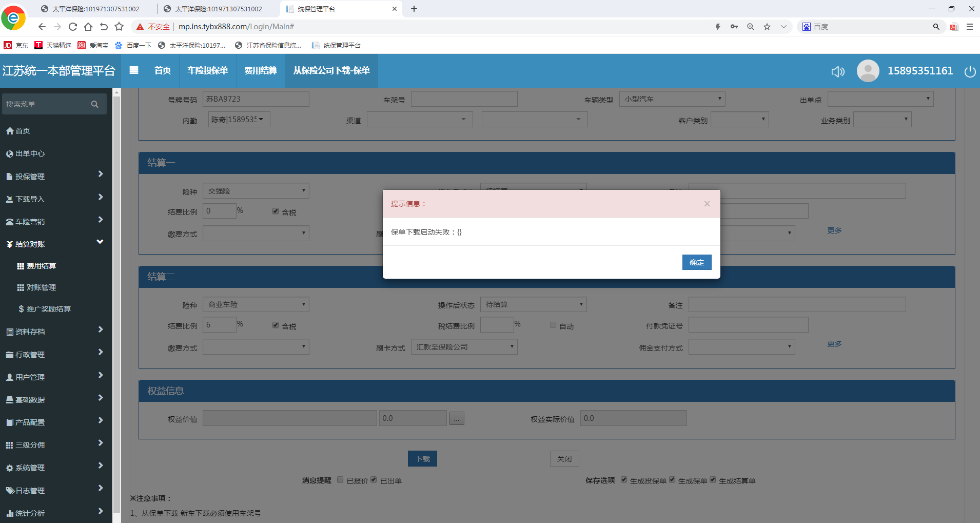Screen dimensions: 980x523
Task: Switch to the 费用结算 top tab
Action: pos(261,71)
